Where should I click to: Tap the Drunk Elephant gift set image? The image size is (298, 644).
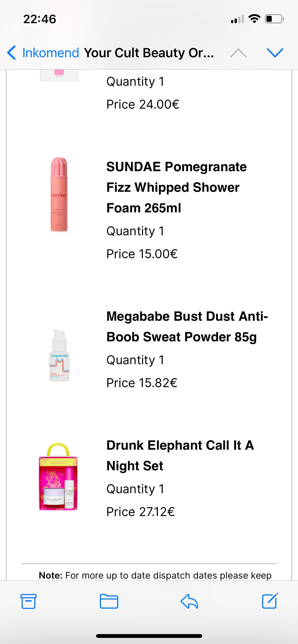[x=58, y=477]
